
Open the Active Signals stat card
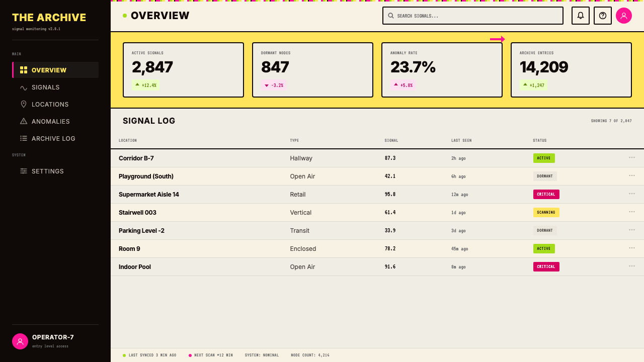183,70
